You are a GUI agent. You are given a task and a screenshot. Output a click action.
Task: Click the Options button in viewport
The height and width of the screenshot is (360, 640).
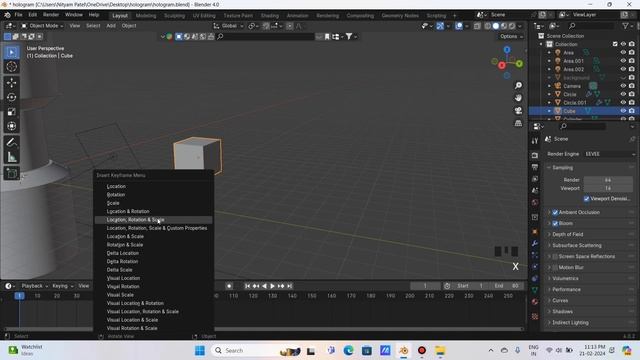[511, 36]
